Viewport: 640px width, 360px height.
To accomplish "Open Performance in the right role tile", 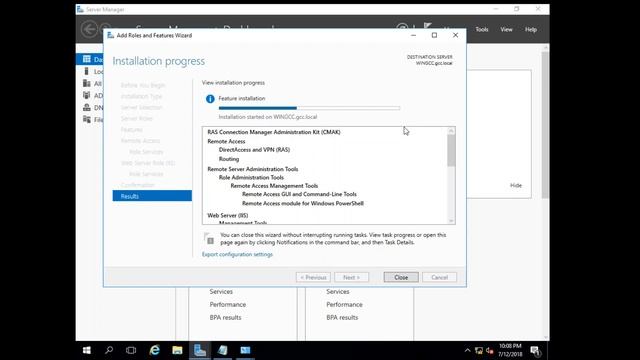I will pyautogui.click(x=344, y=304).
